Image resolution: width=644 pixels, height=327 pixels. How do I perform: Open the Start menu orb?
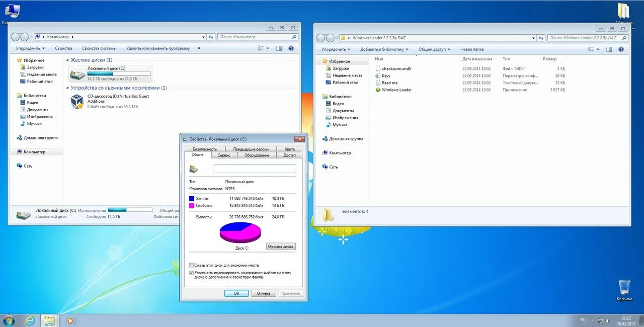[10, 320]
